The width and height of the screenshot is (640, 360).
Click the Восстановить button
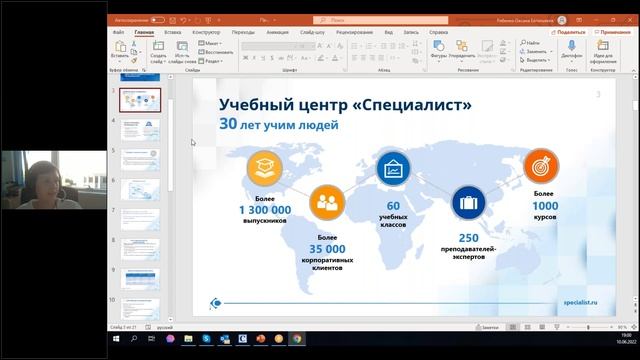point(216,52)
